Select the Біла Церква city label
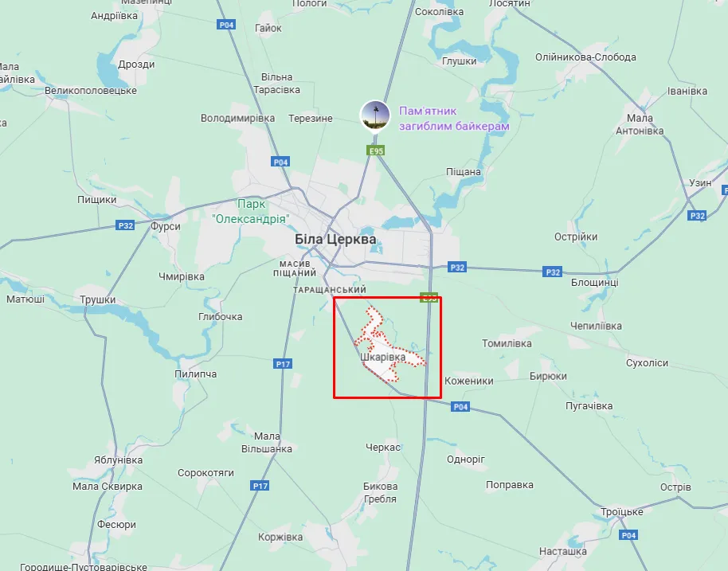The width and height of the screenshot is (728, 571). (x=335, y=239)
